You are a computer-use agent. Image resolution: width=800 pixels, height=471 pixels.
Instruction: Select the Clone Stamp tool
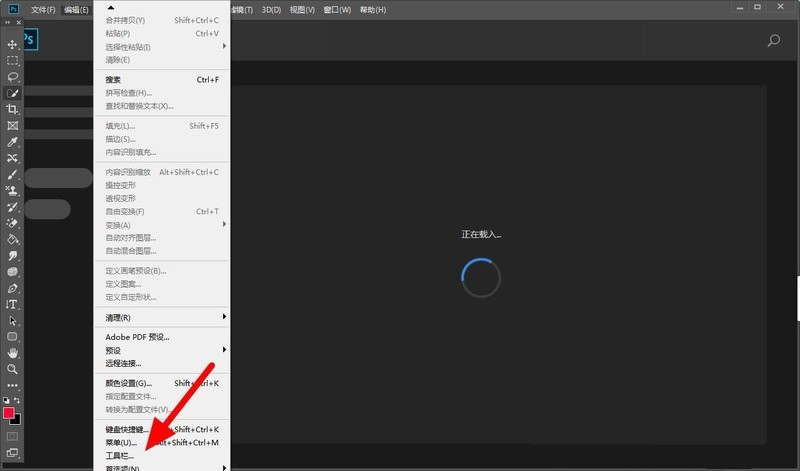[x=12, y=190]
